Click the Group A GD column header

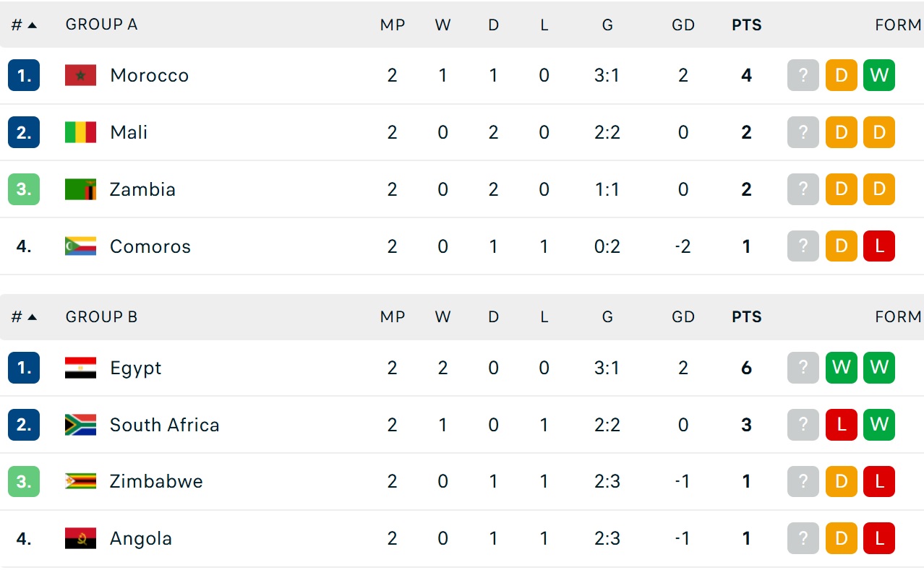683,25
